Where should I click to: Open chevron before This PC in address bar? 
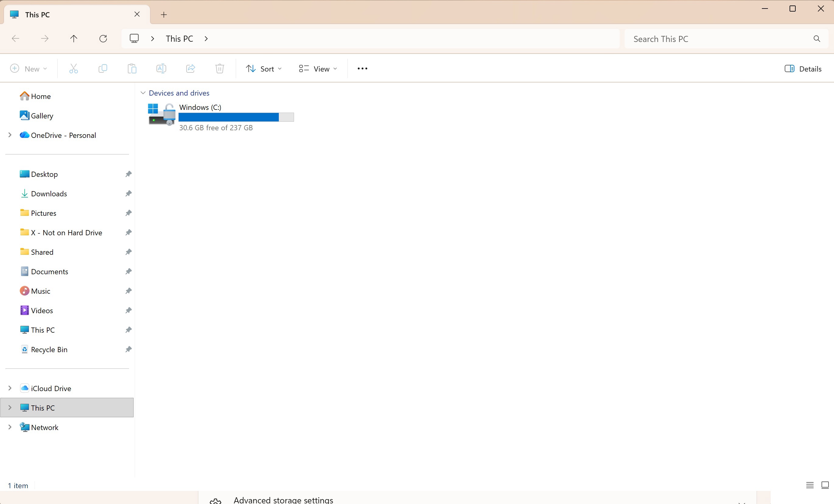[153, 39]
